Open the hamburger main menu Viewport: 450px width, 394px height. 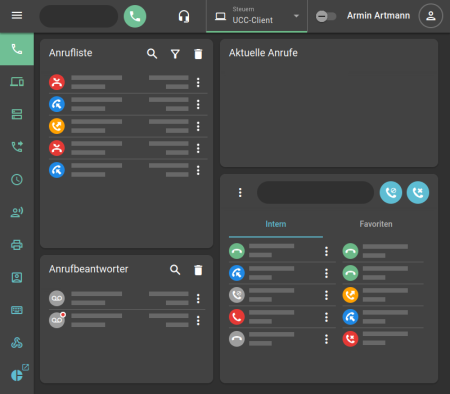click(x=17, y=15)
